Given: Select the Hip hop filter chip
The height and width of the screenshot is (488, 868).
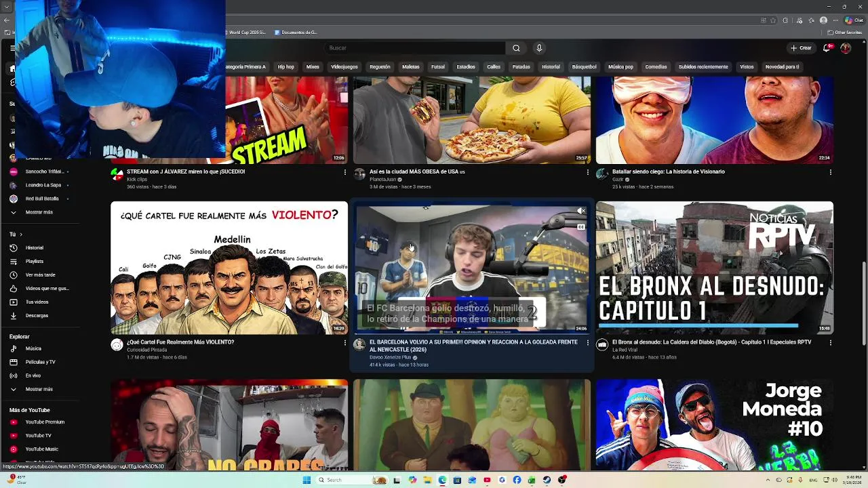Looking at the screenshot, I should (x=286, y=67).
